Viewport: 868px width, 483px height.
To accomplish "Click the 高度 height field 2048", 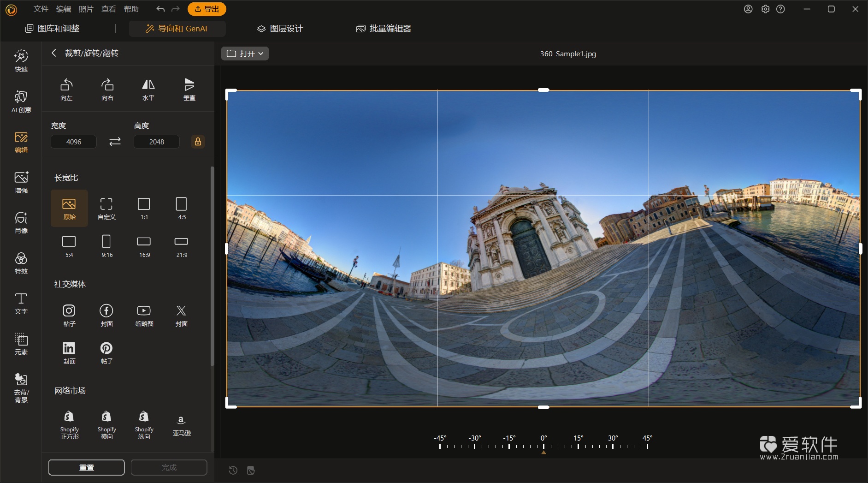I will point(156,142).
